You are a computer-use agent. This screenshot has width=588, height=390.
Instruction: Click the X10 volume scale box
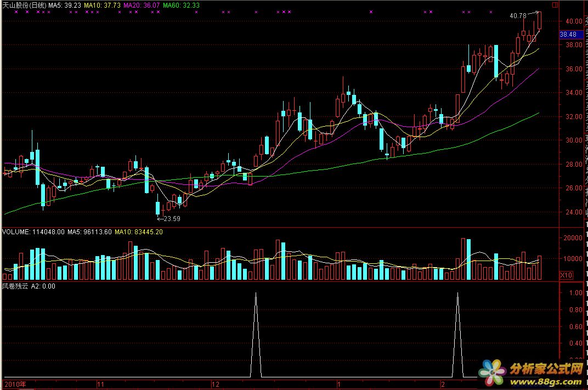[566, 275]
